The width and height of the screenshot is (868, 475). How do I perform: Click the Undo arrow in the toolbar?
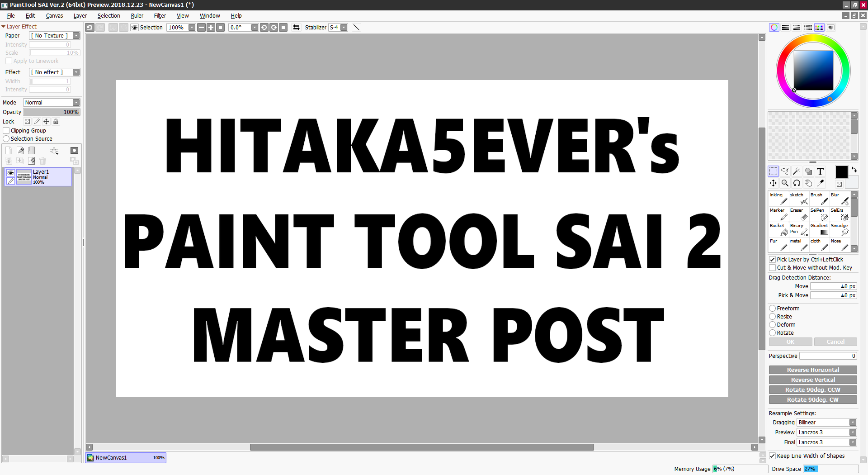coord(90,28)
